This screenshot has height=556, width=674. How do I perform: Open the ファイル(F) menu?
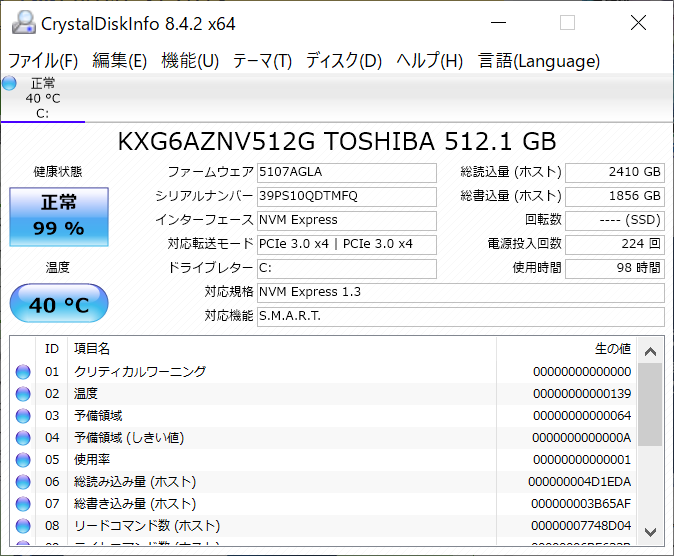pyautogui.click(x=43, y=61)
